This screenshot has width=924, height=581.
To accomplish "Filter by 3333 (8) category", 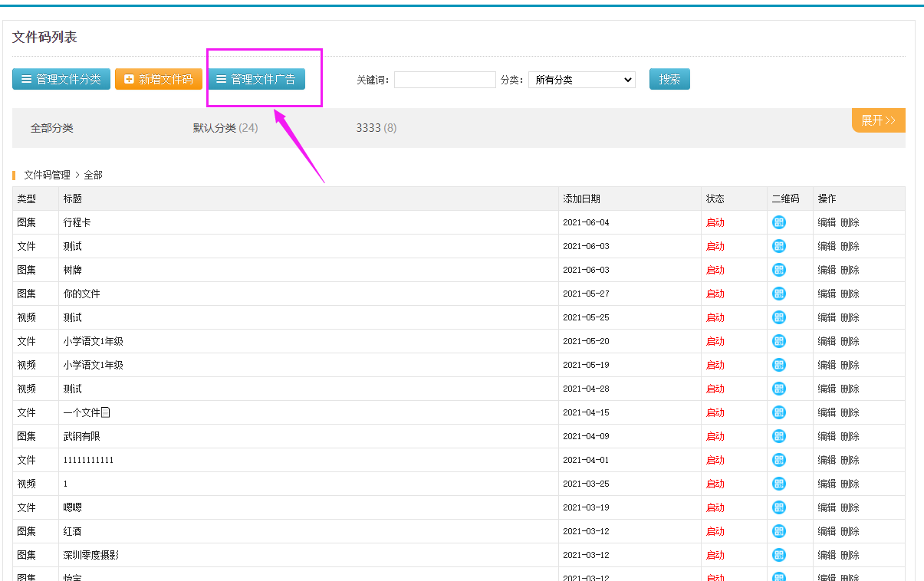I will pos(376,128).
